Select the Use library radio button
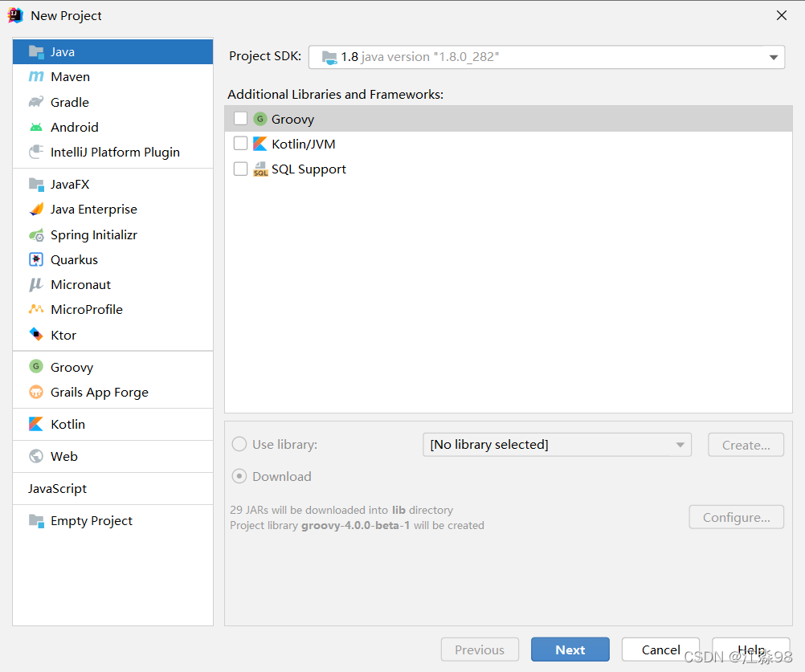The height and width of the screenshot is (672, 805). [x=239, y=444]
